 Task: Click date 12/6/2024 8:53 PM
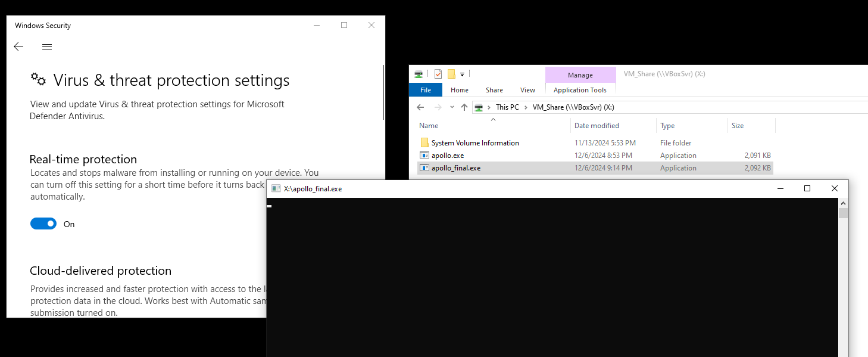(x=603, y=156)
